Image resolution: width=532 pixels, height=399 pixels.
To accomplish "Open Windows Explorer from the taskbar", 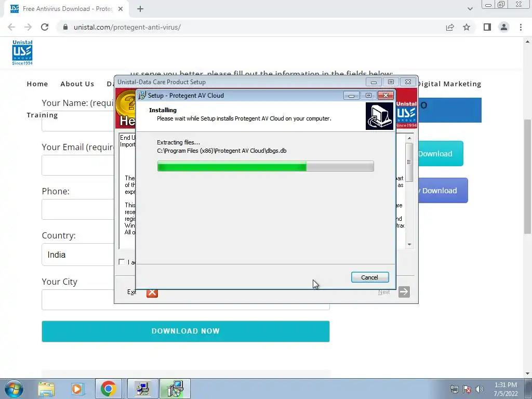I will pos(46,389).
